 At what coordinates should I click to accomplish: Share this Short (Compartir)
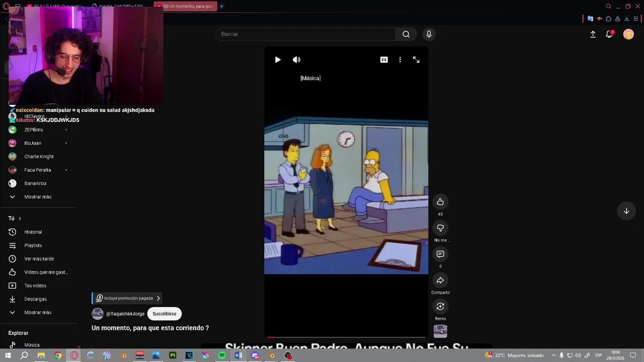(440, 280)
